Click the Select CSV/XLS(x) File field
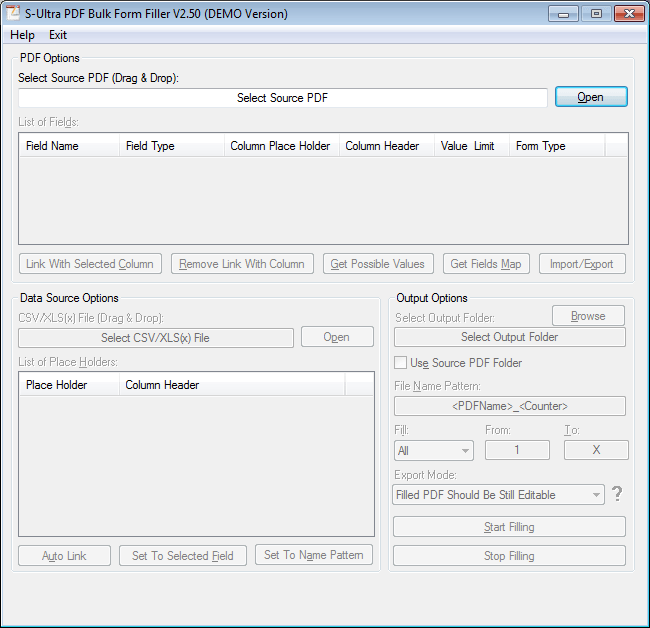This screenshot has height=628, width=650. coord(156,338)
